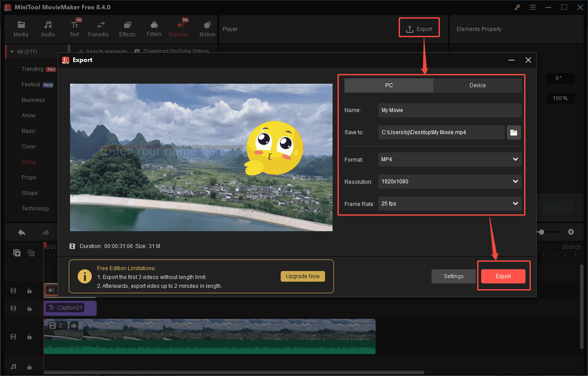Click the Undo arrow above the timeline
This screenshot has width=588, height=376.
(x=21, y=232)
